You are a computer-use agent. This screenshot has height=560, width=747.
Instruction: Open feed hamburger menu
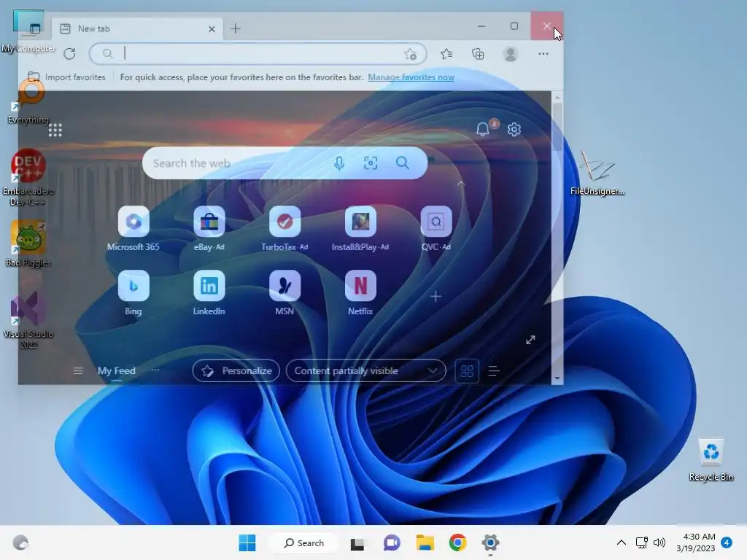(x=79, y=371)
